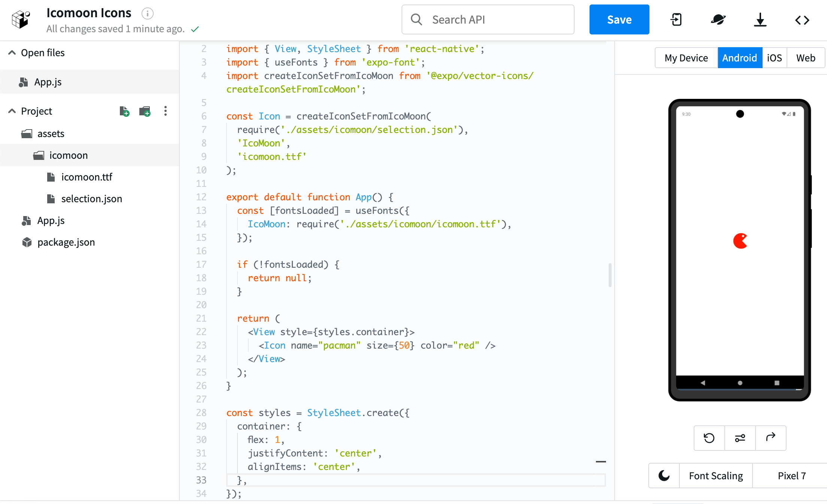This screenshot has height=504, width=827.
Task: Show embed code brackets icon
Action: click(x=802, y=20)
